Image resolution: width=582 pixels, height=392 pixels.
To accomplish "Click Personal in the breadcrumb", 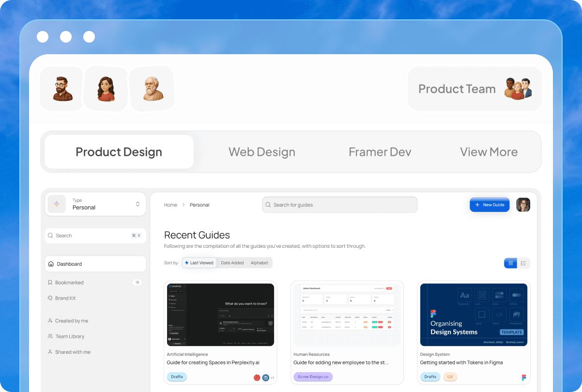I will coord(199,205).
